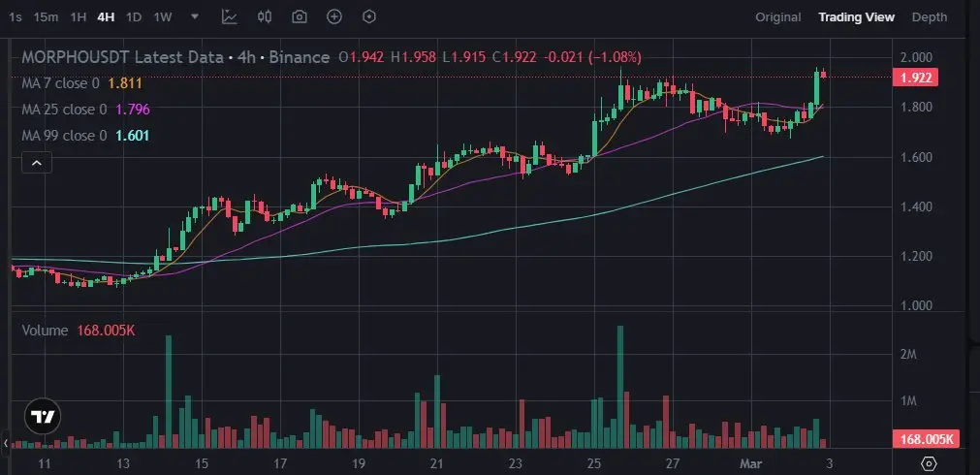Switch to the Original chart tab
Viewport: 980px width, 475px height.
(x=778, y=17)
